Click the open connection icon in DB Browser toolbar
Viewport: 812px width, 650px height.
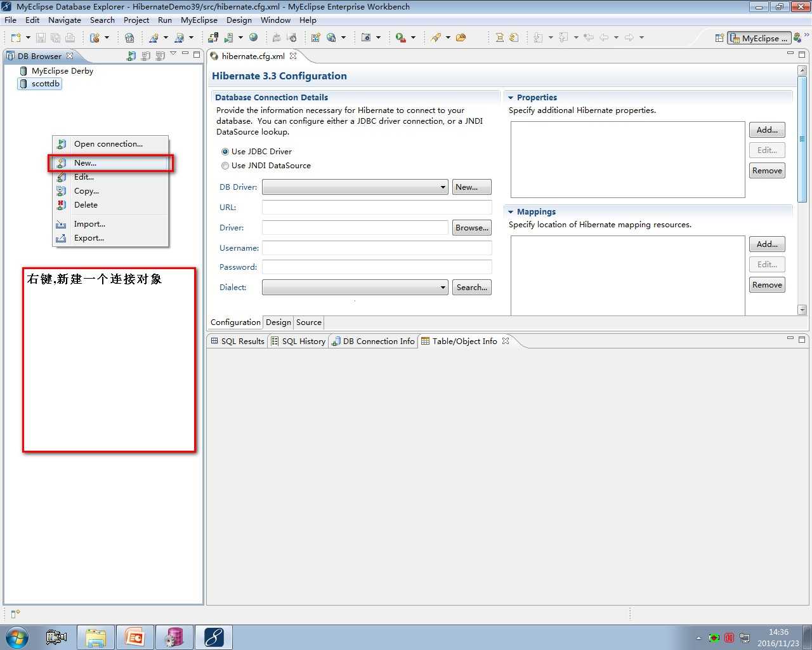[x=131, y=56]
